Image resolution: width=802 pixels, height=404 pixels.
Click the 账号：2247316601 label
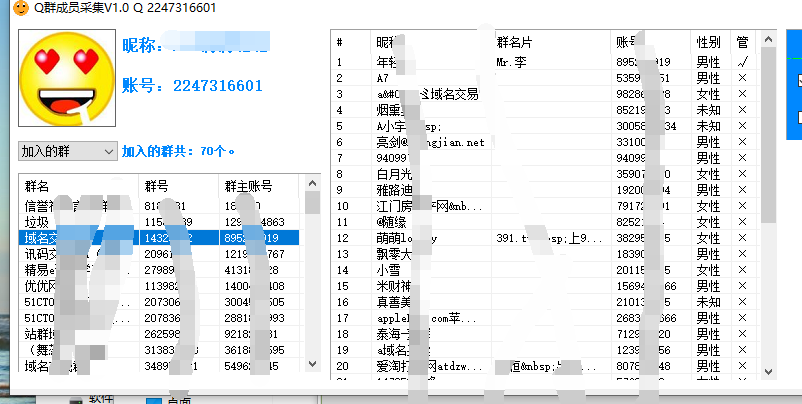pyautogui.click(x=192, y=85)
